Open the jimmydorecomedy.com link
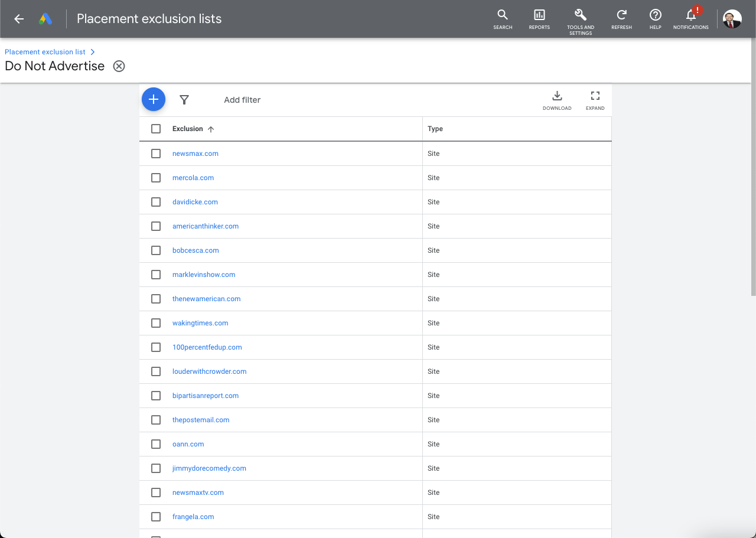This screenshot has height=538, width=756. click(x=209, y=468)
